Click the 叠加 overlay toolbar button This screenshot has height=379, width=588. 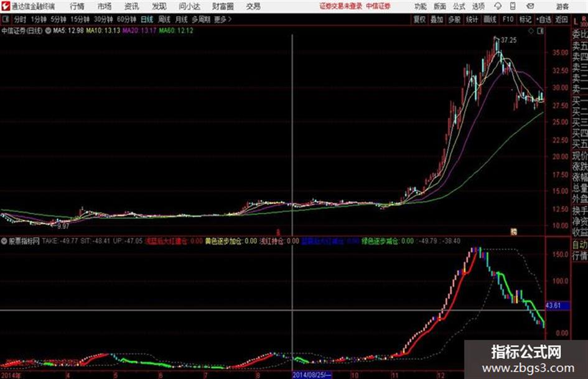click(437, 19)
